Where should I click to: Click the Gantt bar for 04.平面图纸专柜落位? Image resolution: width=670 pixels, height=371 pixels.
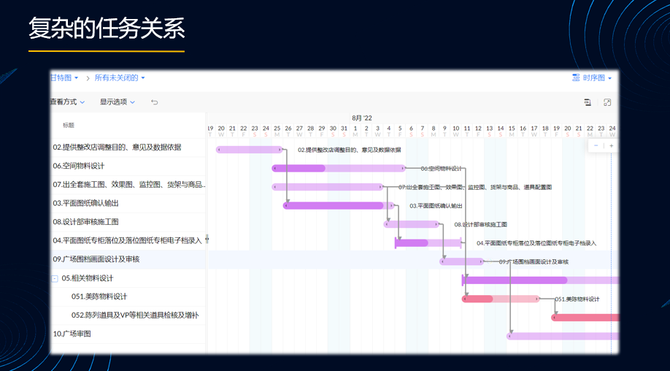(x=428, y=243)
